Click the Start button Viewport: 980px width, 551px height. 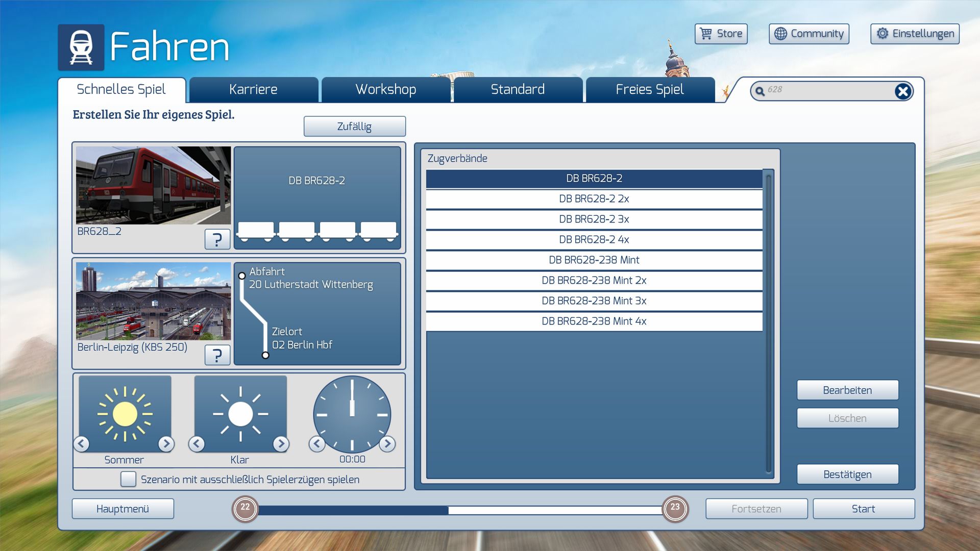pos(863,509)
